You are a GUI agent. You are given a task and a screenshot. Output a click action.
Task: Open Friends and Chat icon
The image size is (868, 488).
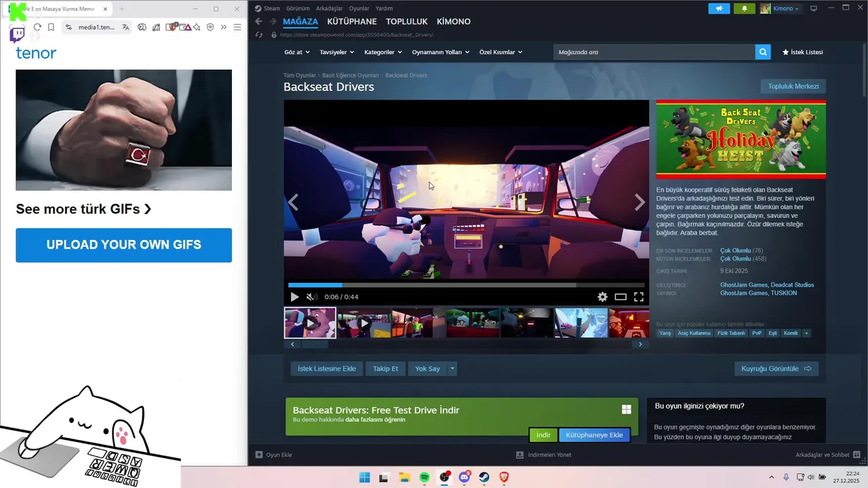[857, 455]
